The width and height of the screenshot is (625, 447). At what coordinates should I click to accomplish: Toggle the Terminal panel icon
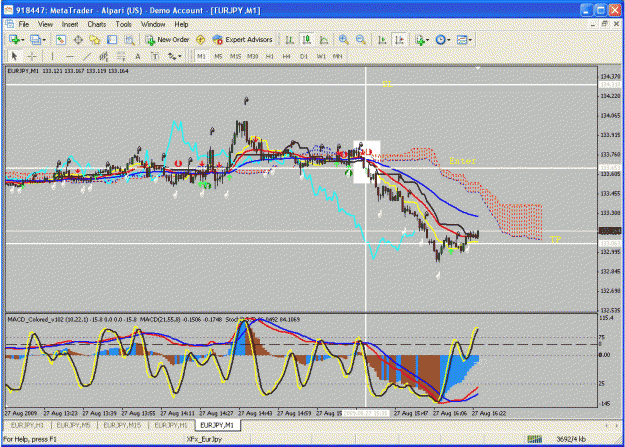point(112,39)
